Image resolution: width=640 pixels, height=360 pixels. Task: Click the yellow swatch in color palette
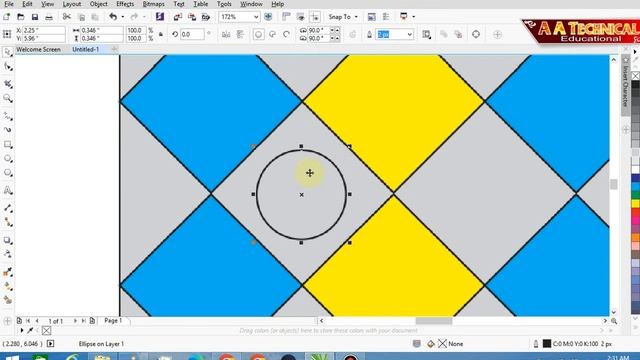[636, 203]
